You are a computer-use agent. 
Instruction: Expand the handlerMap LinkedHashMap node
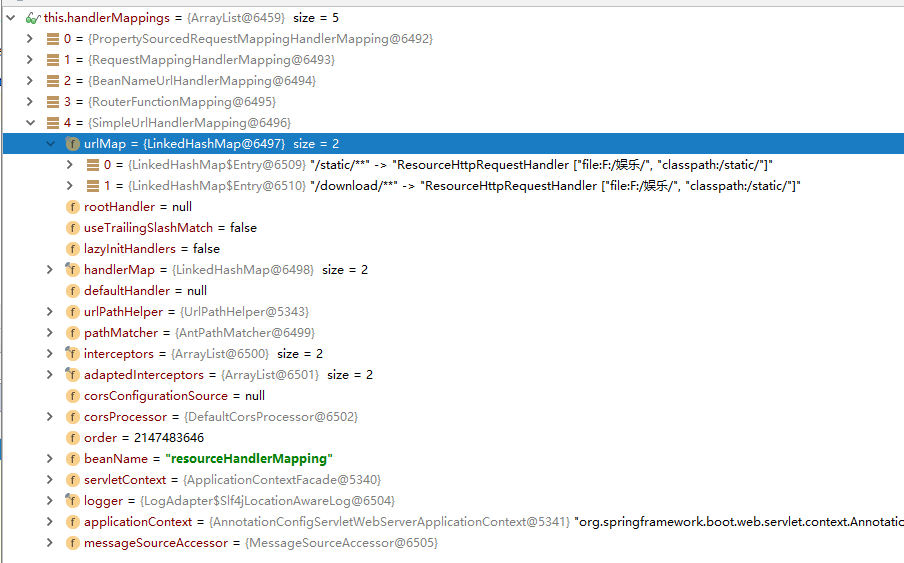[x=50, y=270]
